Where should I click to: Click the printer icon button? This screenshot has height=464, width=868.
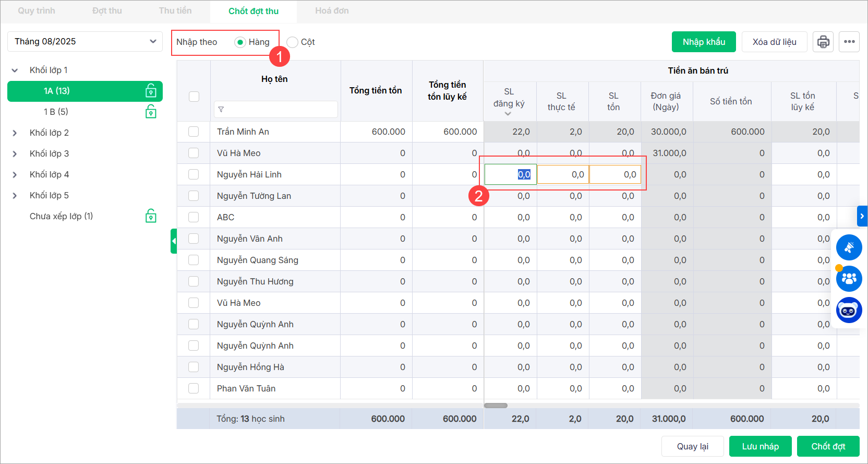click(x=823, y=42)
